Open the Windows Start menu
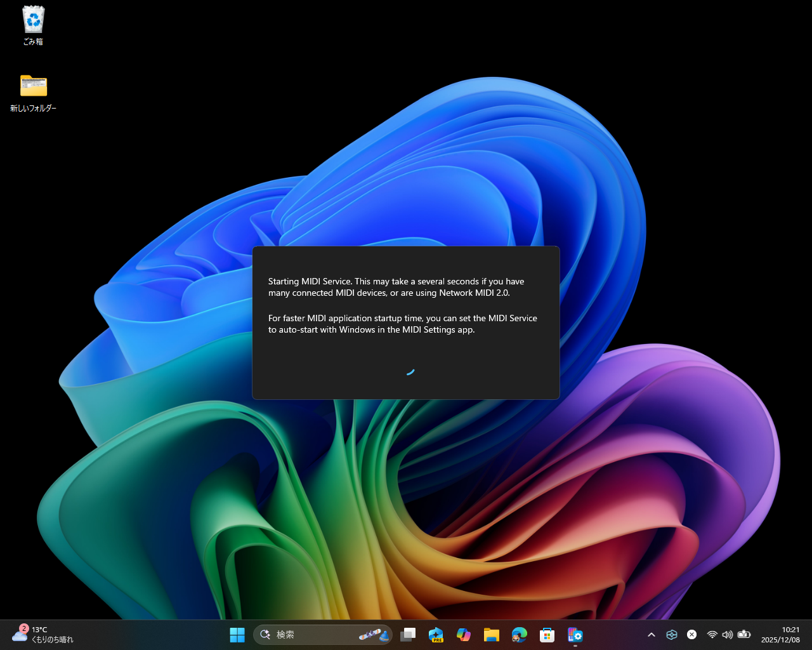Screen dimensions: 812x650 point(237,635)
